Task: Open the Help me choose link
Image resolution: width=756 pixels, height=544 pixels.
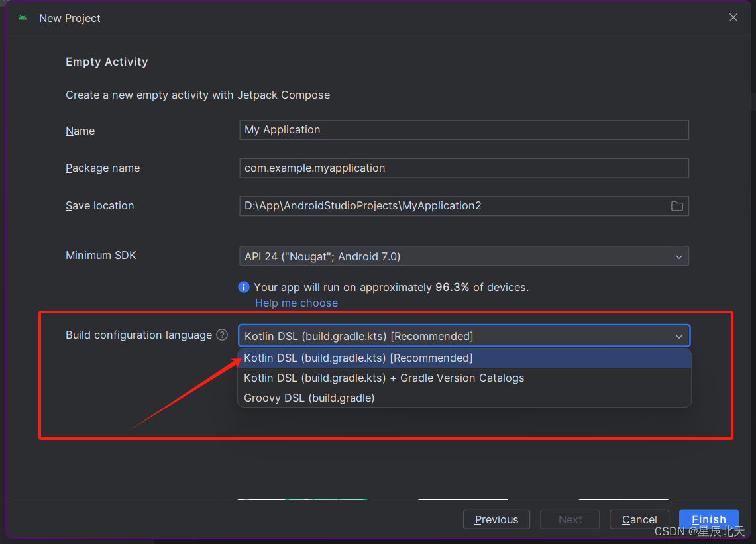Action: click(296, 303)
